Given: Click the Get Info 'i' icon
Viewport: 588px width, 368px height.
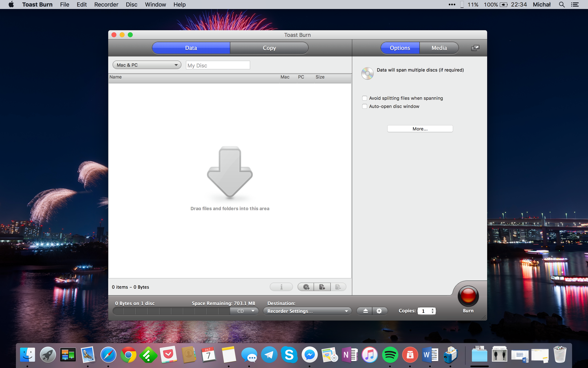Looking at the screenshot, I should [x=281, y=287].
